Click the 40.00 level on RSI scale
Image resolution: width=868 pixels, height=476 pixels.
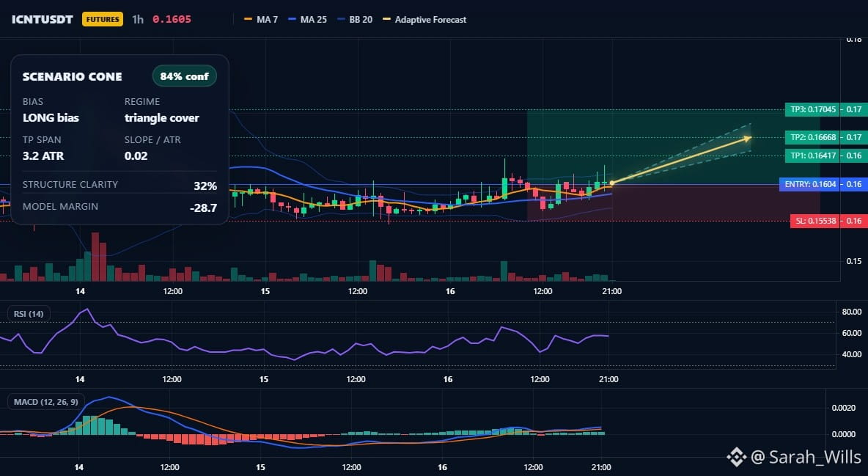(851, 354)
